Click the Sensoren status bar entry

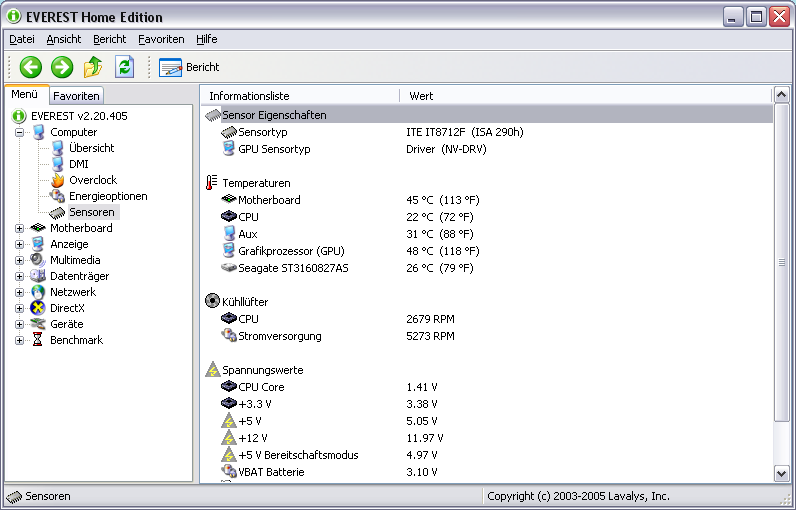click(x=39, y=496)
